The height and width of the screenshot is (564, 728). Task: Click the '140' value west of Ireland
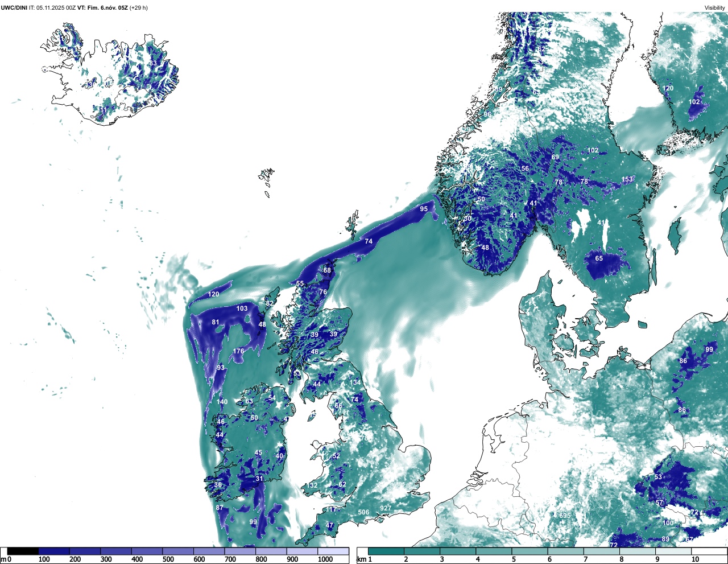pos(222,402)
